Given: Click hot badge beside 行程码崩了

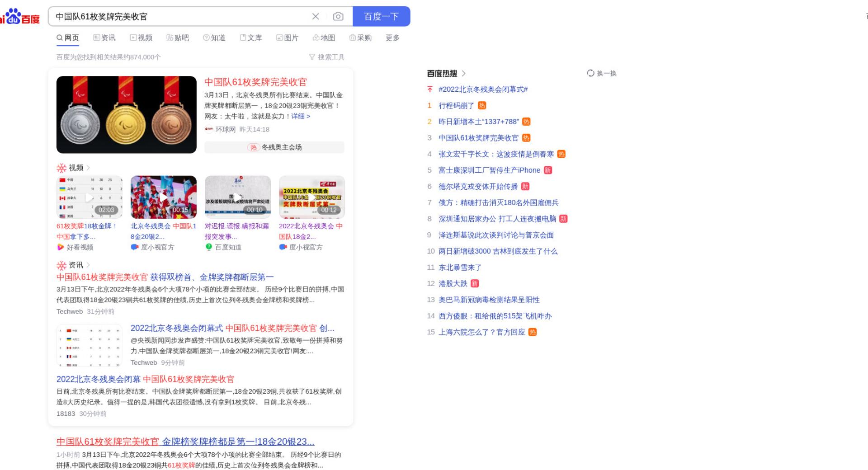Looking at the screenshot, I should [482, 106].
